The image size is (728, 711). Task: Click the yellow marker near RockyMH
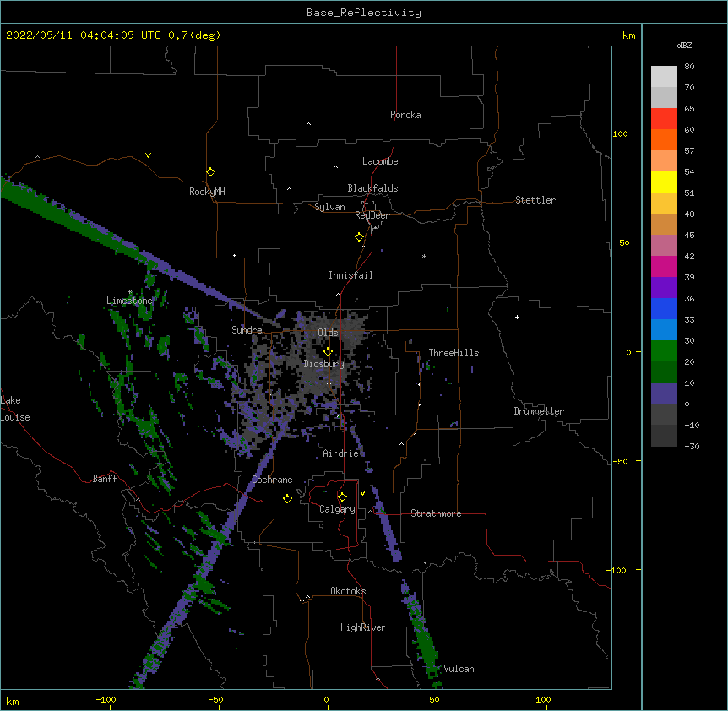[210, 172]
